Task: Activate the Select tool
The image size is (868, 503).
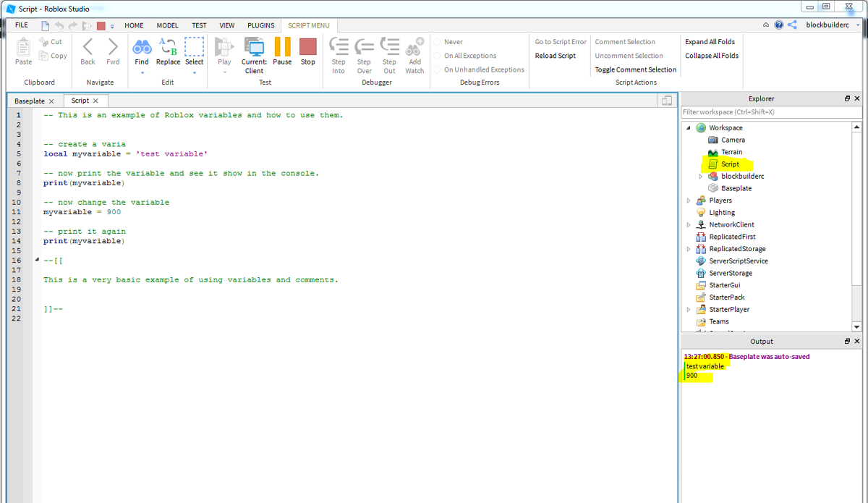Action: (194, 51)
